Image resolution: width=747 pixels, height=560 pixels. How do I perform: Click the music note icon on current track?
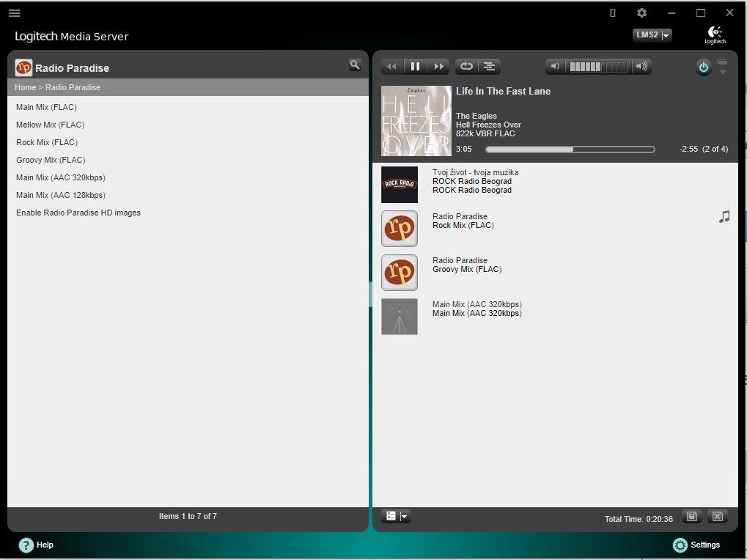click(x=724, y=217)
